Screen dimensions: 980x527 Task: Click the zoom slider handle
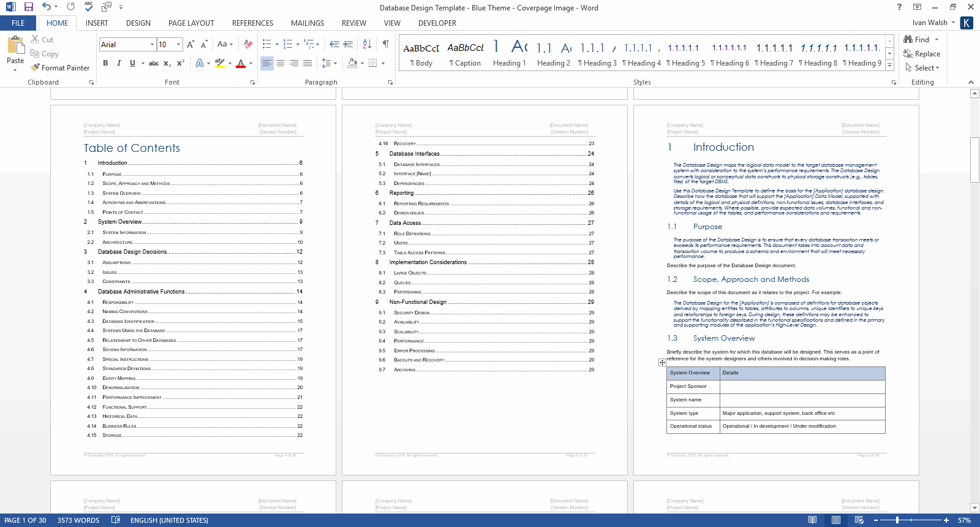pos(897,520)
